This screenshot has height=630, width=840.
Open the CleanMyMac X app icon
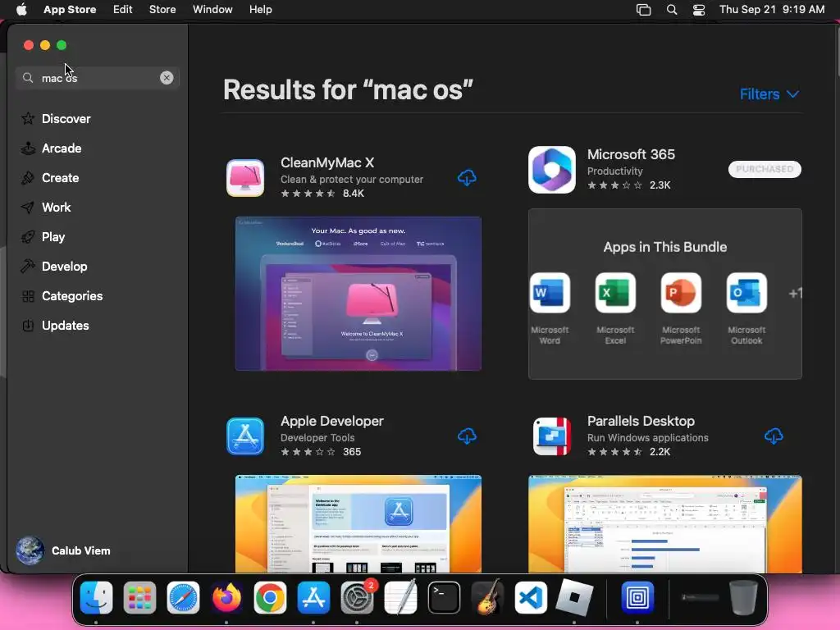point(245,178)
